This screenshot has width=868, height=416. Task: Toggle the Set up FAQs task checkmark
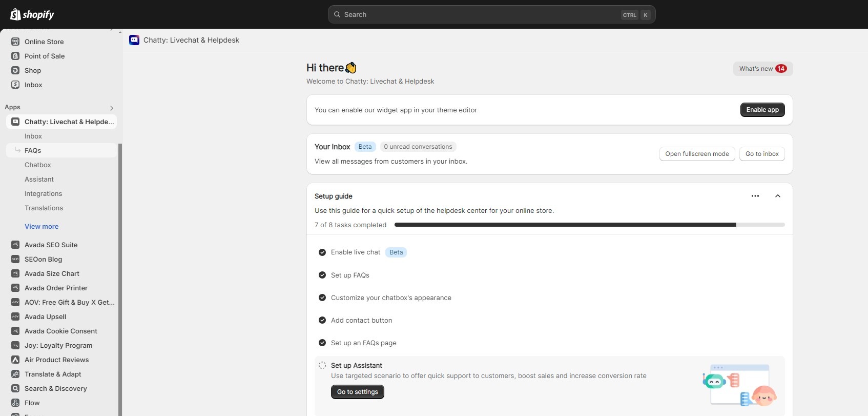click(x=322, y=275)
